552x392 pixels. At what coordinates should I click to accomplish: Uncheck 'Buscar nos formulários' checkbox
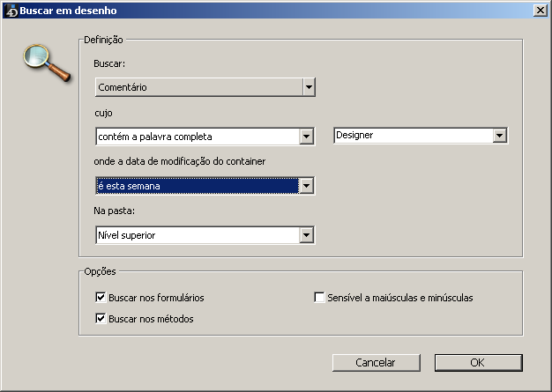click(x=100, y=298)
